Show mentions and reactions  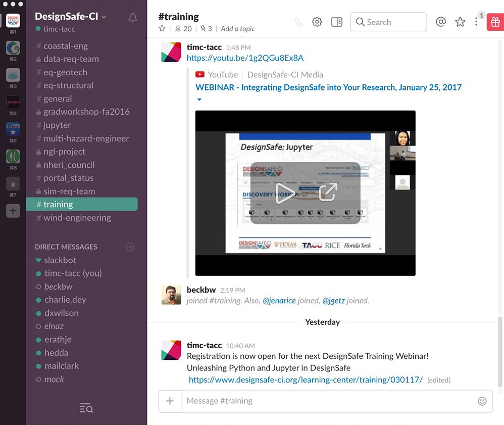point(441,22)
